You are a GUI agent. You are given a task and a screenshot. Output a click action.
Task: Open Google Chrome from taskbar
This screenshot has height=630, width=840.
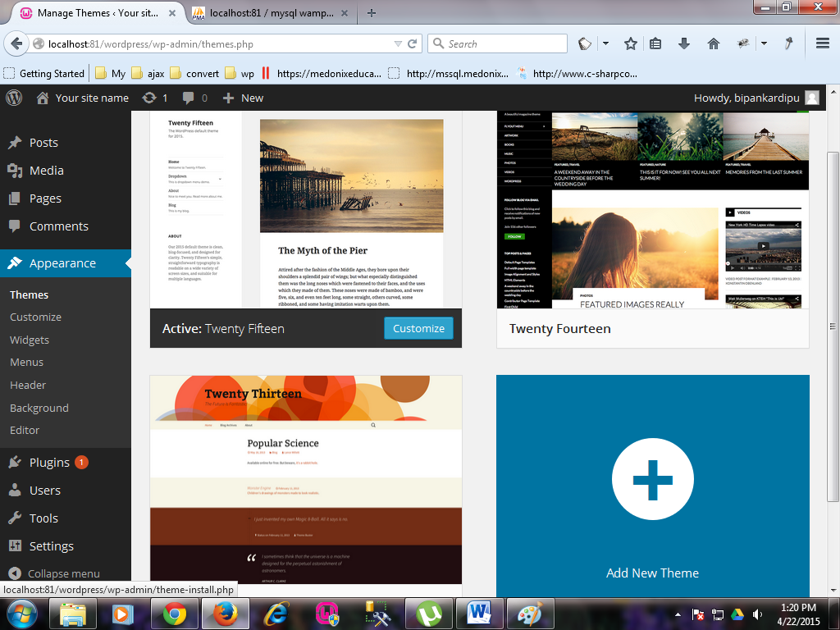click(175, 614)
